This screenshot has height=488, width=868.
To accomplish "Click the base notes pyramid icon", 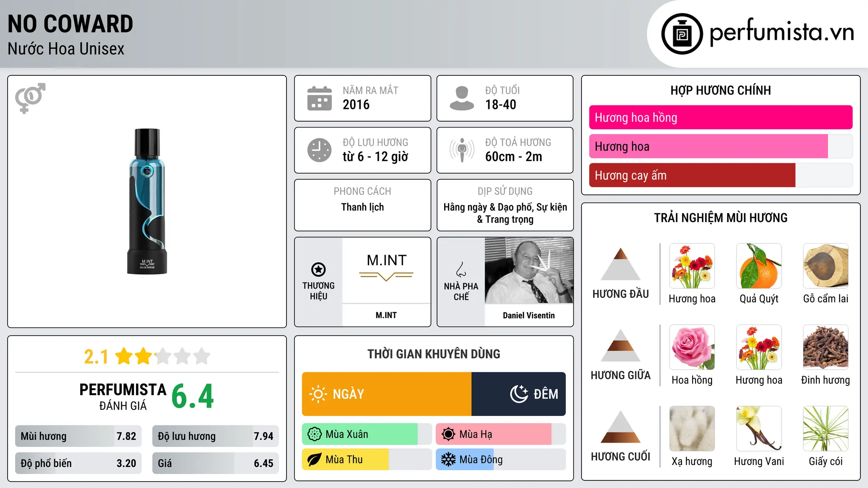I will 621,427.
